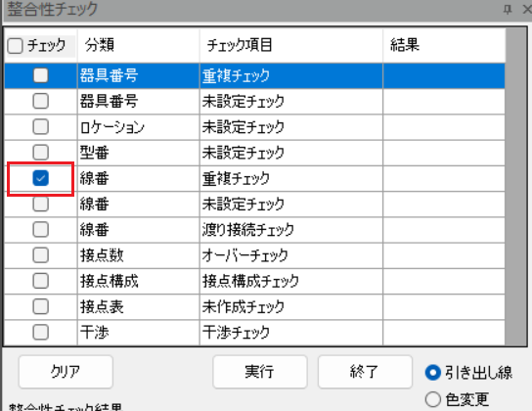
Task: Check the 接点構成チェック checkbox
Action: click(41, 281)
